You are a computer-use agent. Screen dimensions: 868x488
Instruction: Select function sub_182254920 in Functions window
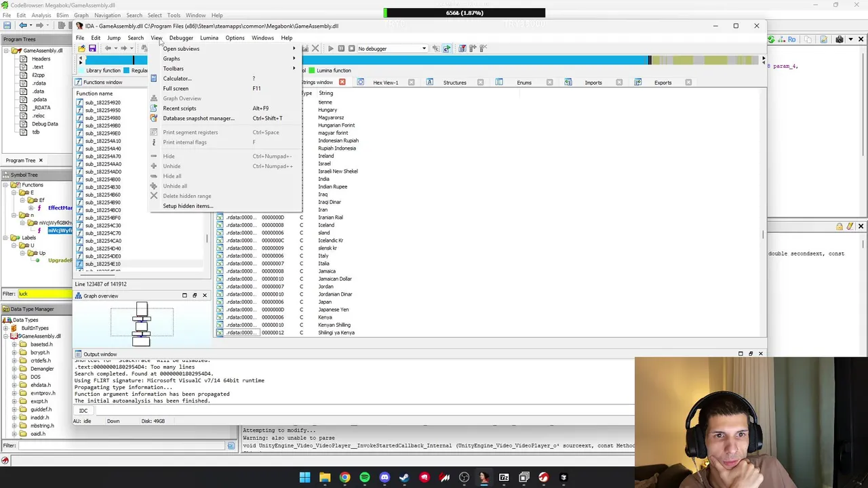point(102,102)
